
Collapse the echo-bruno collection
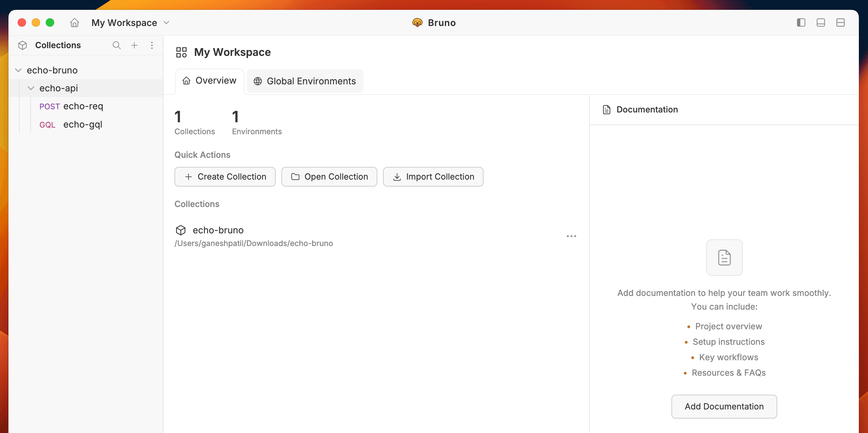18,70
